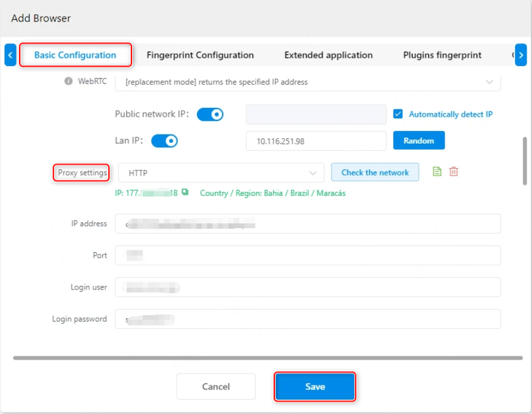
Task: Click the horizontal scrollbar above Cancel
Action: pyautogui.click(x=268, y=358)
